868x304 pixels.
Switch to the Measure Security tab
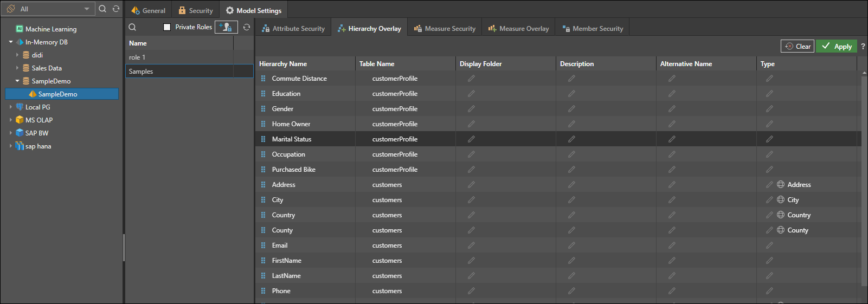click(x=445, y=29)
